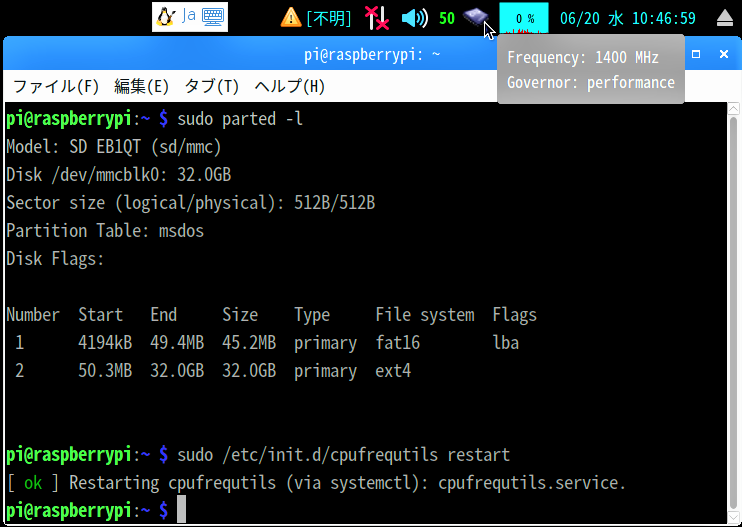The height and width of the screenshot is (527, 742).
Task: Click the speaker volume icon
Action: click(x=415, y=18)
